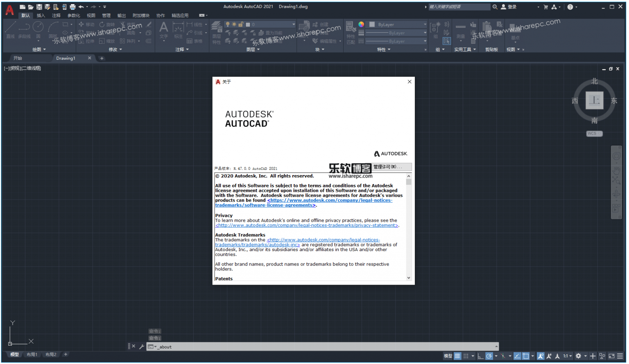Click in the search keyword input field
This screenshot has height=364, width=629.
[459, 7]
